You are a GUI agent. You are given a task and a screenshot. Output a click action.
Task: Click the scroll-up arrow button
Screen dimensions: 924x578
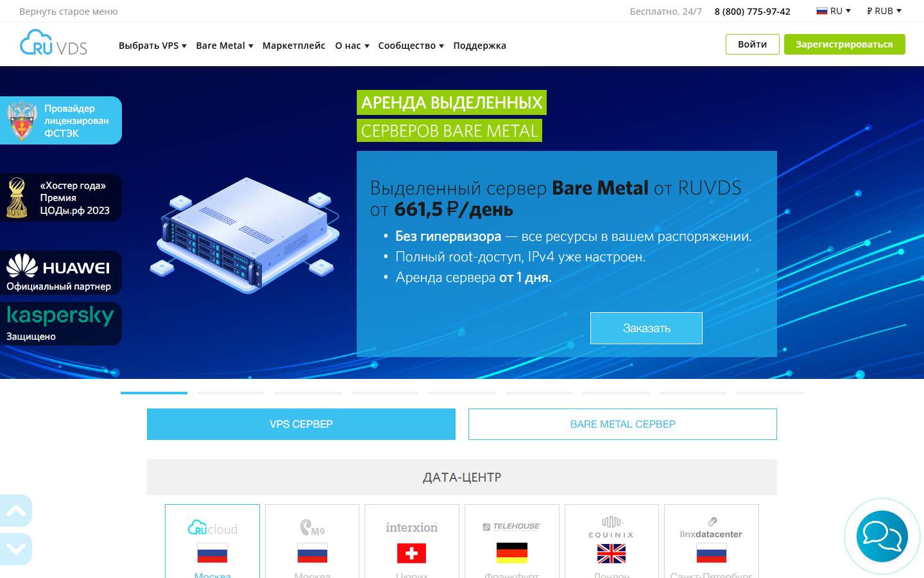coord(16,511)
